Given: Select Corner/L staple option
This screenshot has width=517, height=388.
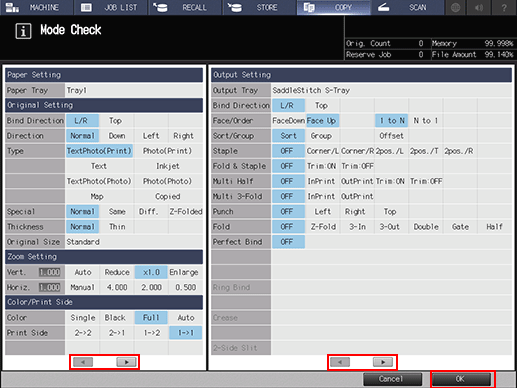Looking at the screenshot, I should 322,151.
